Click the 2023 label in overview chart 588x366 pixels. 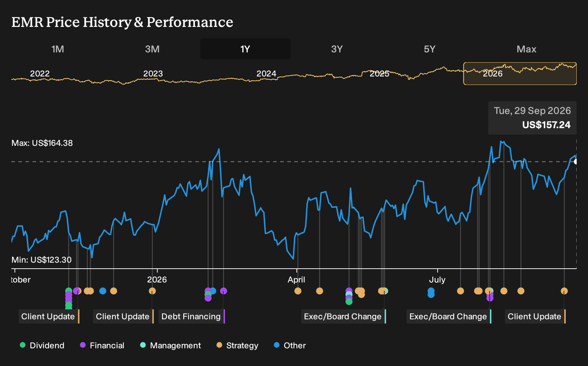coord(153,74)
